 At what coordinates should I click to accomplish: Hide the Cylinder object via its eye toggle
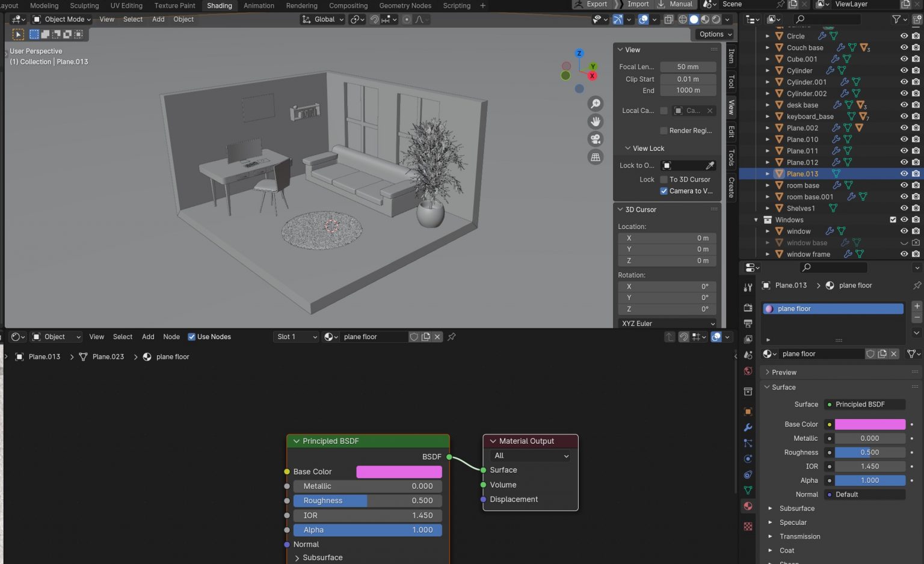pos(903,70)
